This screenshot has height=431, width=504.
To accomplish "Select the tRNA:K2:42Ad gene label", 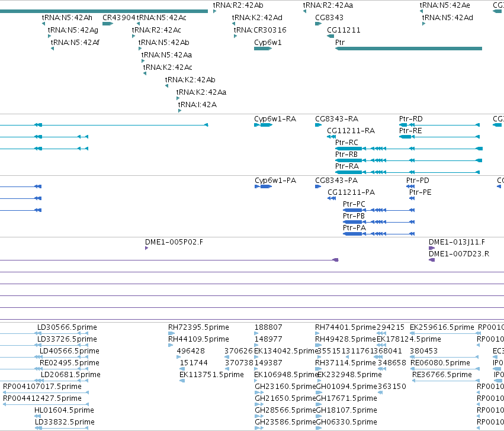I will click(x=257, y=18).
